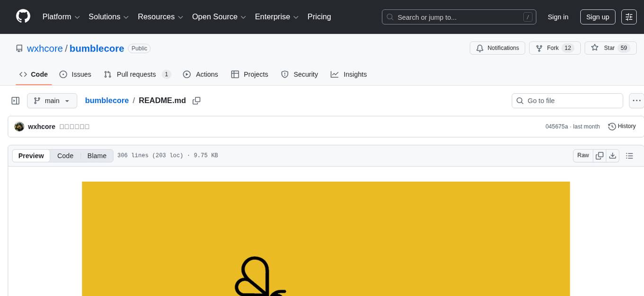This screenshot has width=644, height=296.
Task: Expand the Enterprise dropdown
Action: tap(276, 17)
